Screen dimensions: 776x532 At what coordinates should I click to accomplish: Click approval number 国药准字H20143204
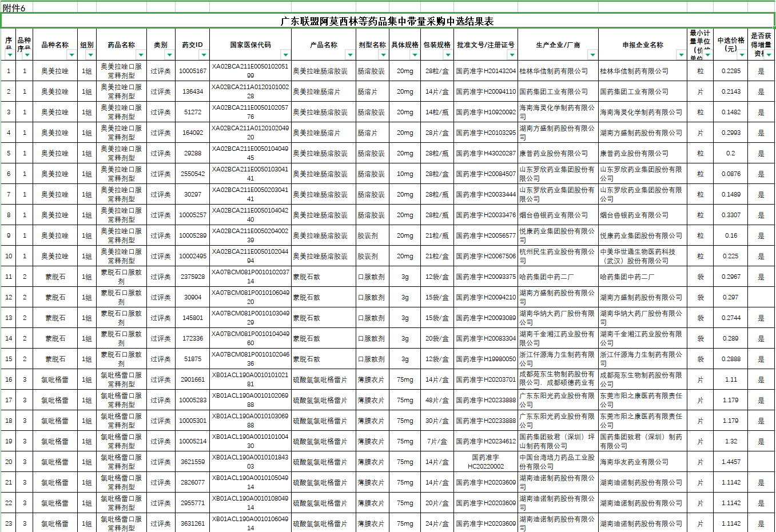point(486,71)
